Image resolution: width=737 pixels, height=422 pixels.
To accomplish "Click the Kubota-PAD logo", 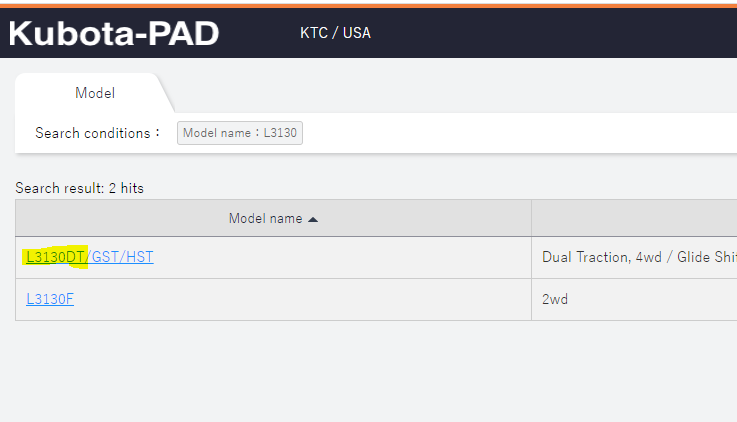I will point(114,33).
